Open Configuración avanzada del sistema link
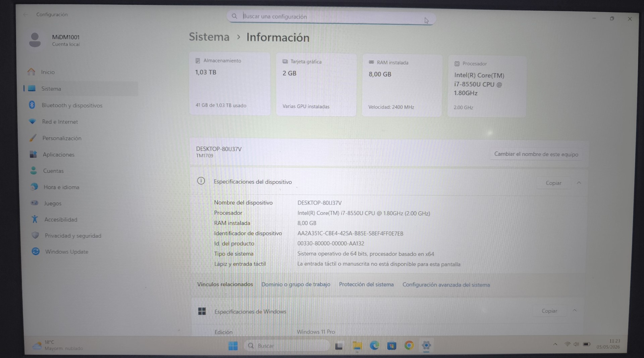 click(446, 284)
